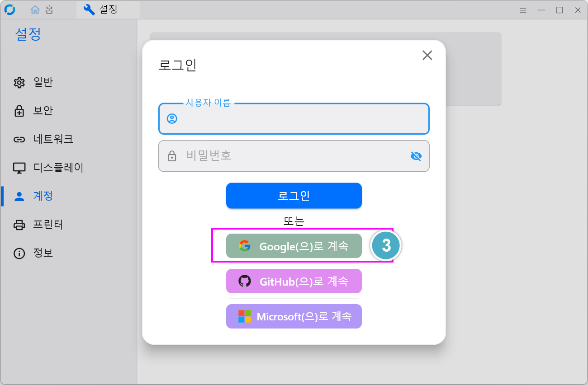Open the 홈 (Home) tab
This screenshot has width=588, height=385.
[42, 10]
